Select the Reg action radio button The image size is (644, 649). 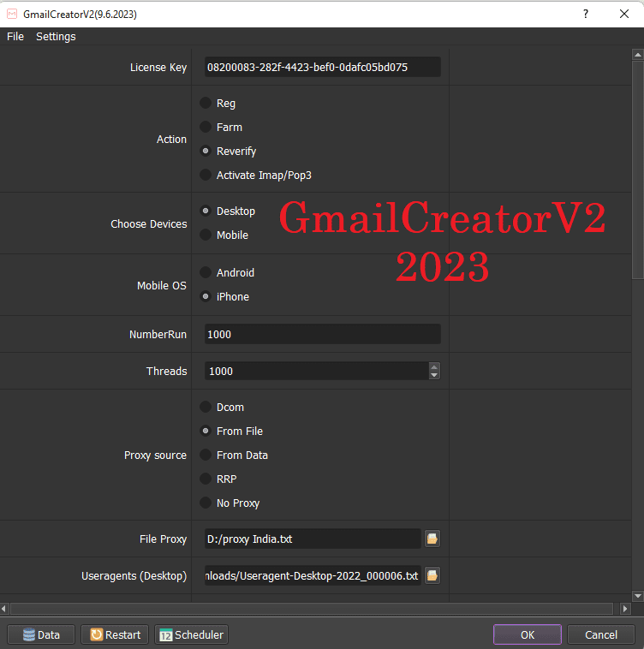click(x=206, y=103)
